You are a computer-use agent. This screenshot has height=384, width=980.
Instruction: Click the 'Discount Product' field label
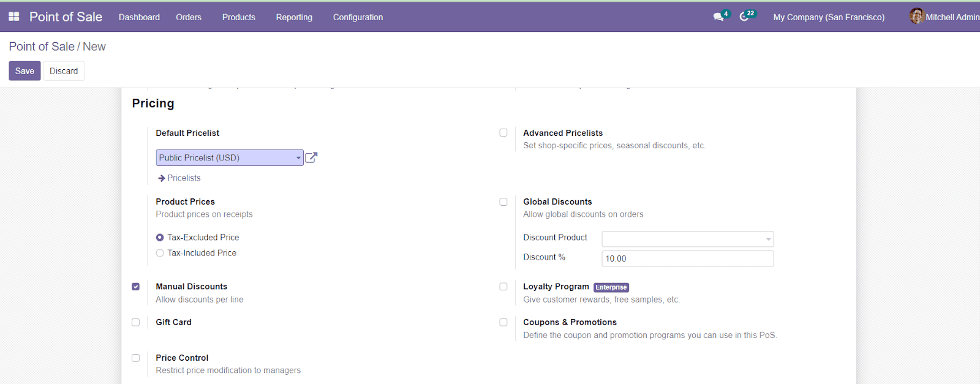pos(556,238)
